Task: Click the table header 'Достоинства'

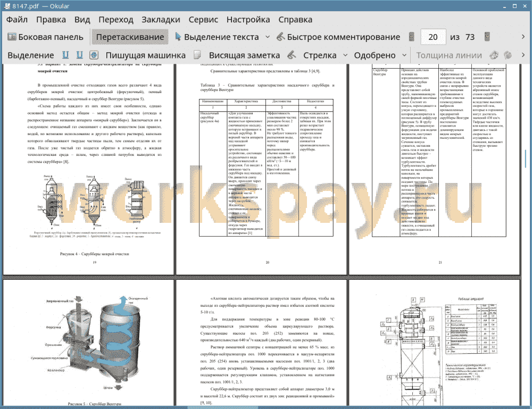Action: [281, 102]
